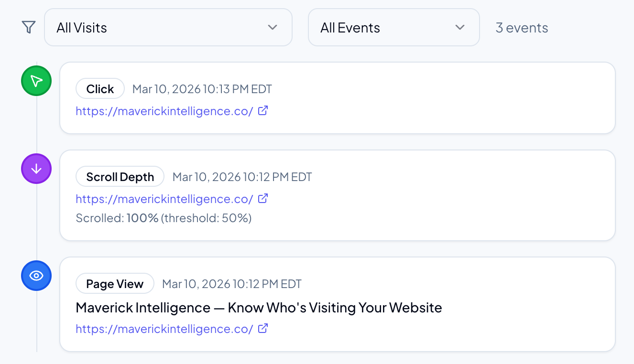Expand the All Events chevron arrow

click(x=460, y=27)
